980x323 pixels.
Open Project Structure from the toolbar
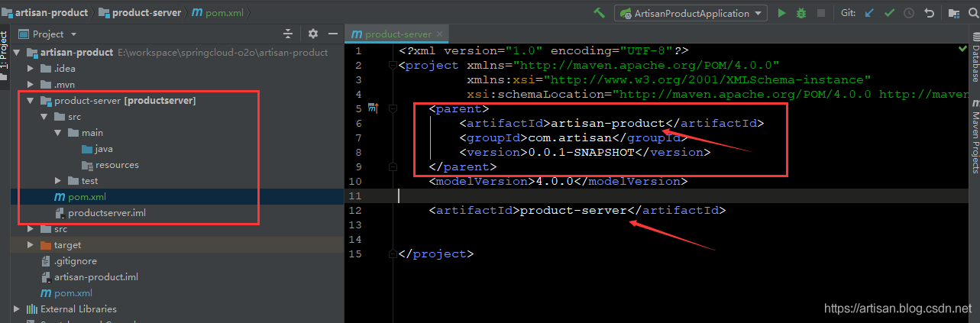point(953,13)
